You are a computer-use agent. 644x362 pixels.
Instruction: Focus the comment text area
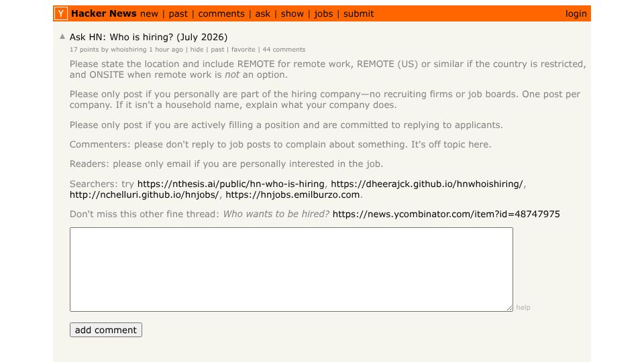coord(291,269)
